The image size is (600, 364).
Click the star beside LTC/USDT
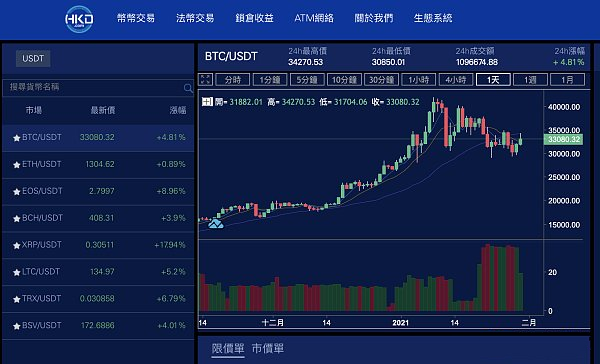(16, 273)
